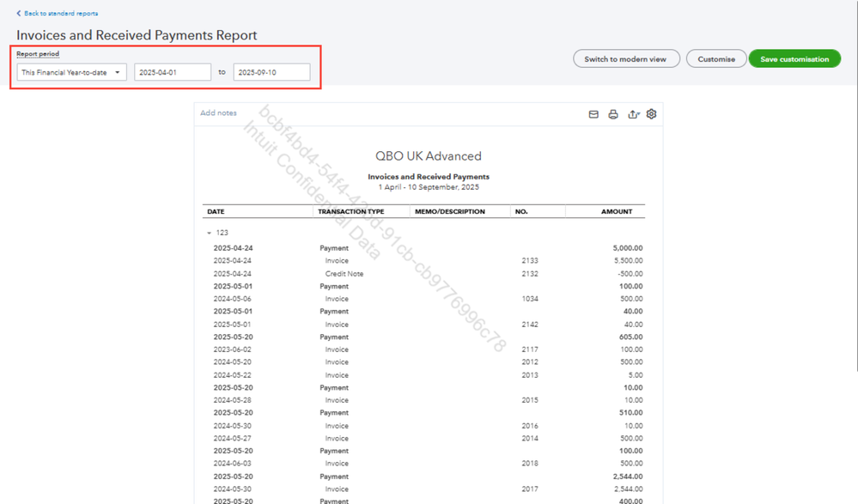Screen dimensions: 858x504
Task: Go back to standard reports link
Action: pyautogui.click(x=61, y=13)
